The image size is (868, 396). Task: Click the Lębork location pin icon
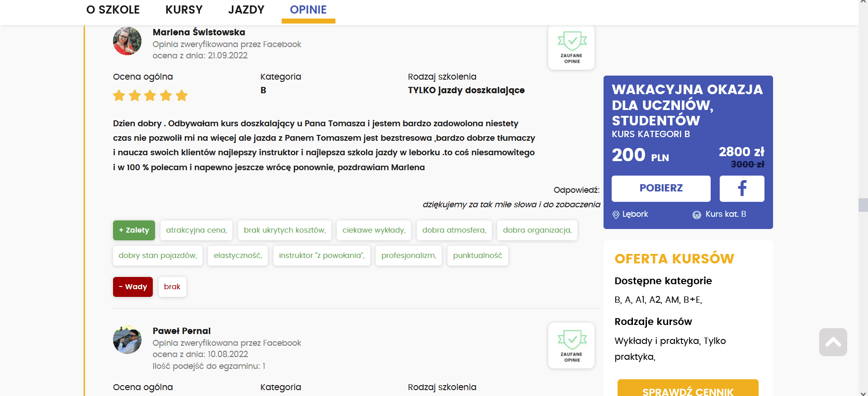(x=616, y=215)
